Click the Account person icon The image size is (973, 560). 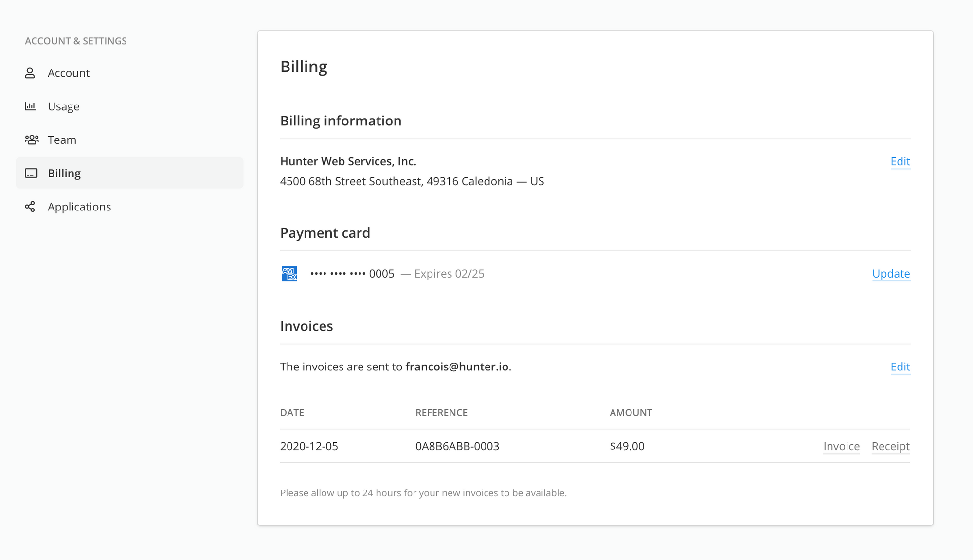[30, 73]
